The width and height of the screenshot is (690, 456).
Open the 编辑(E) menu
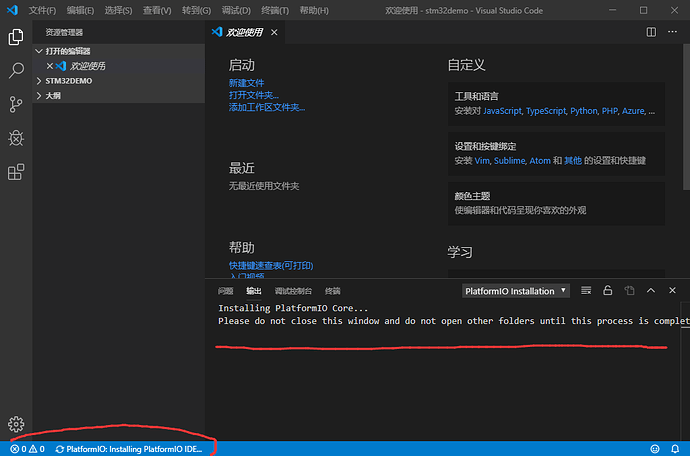click(80, 11)
